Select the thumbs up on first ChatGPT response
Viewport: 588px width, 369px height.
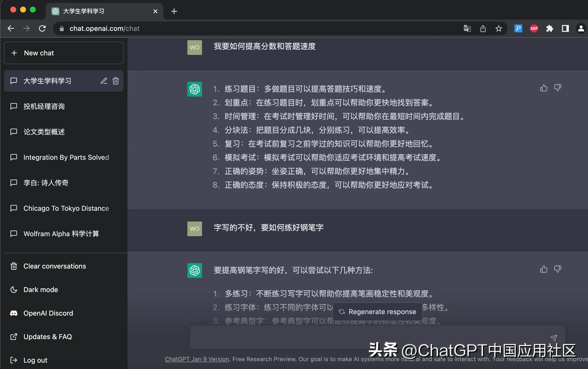pyautogui.click(x=543, y=88)
